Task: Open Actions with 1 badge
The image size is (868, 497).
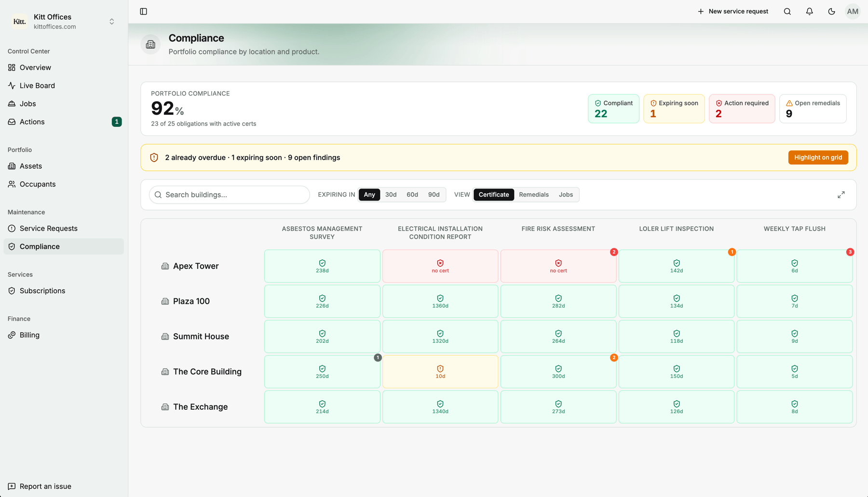Action: pyautogui.click(x=64, y=122)
